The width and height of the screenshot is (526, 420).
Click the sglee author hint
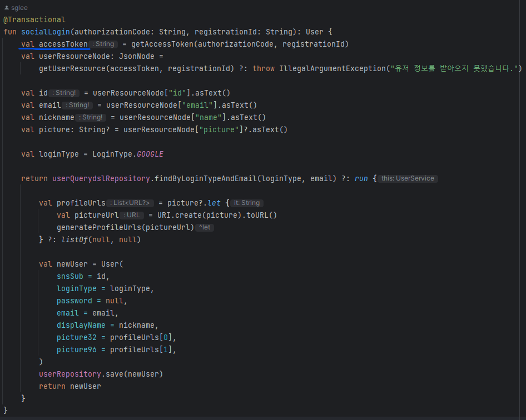pyautogui.click(x=19, y=8)
